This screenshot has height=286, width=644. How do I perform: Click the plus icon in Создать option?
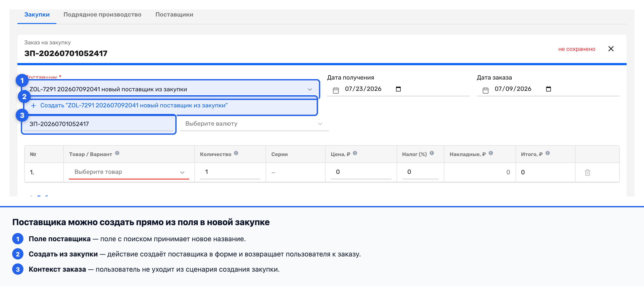click(33, 106)
